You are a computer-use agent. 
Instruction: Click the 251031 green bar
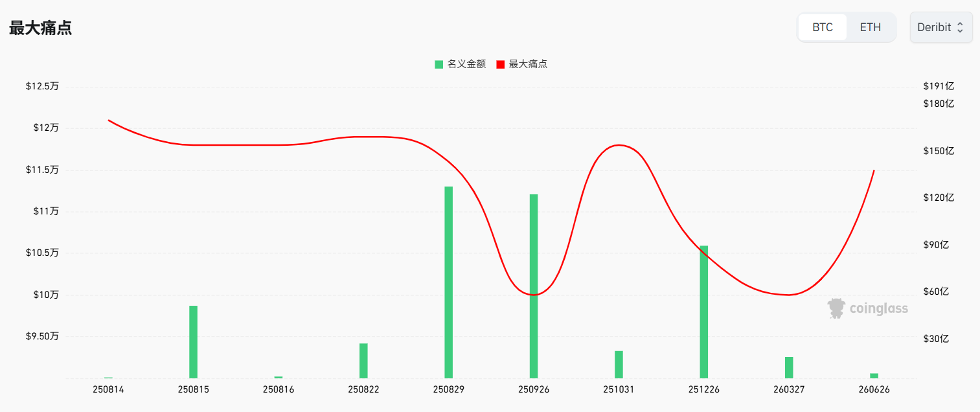(619, 364)
